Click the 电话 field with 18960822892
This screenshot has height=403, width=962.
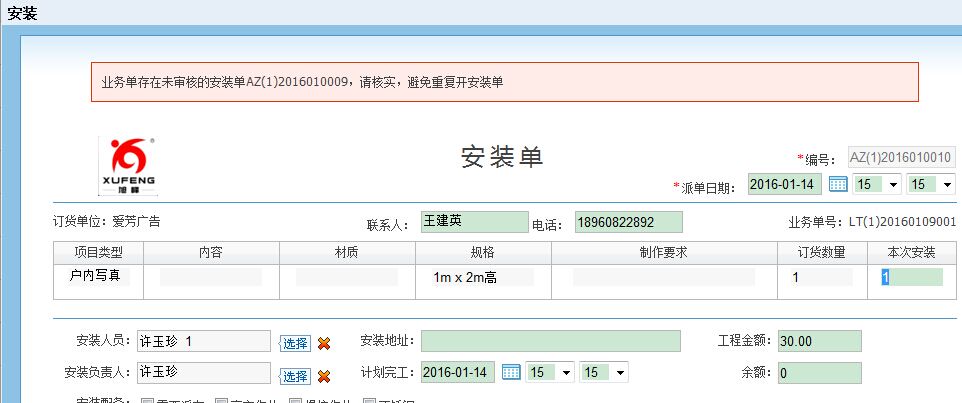pyautogui.click(x=628, y=222)
